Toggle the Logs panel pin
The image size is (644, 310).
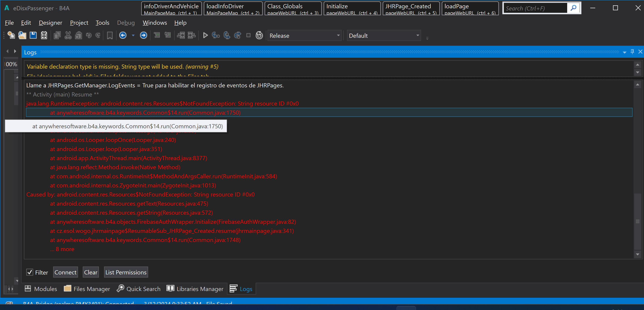(632, 52)
